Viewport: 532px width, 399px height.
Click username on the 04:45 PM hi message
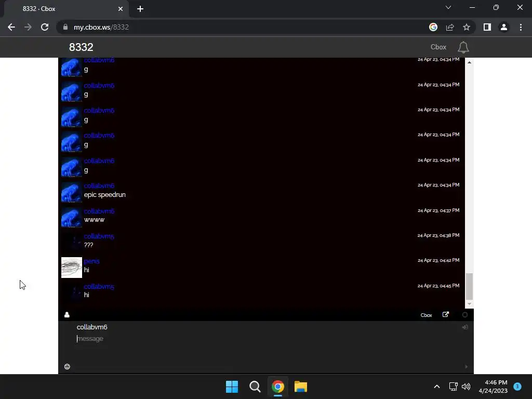coord(99,286)
